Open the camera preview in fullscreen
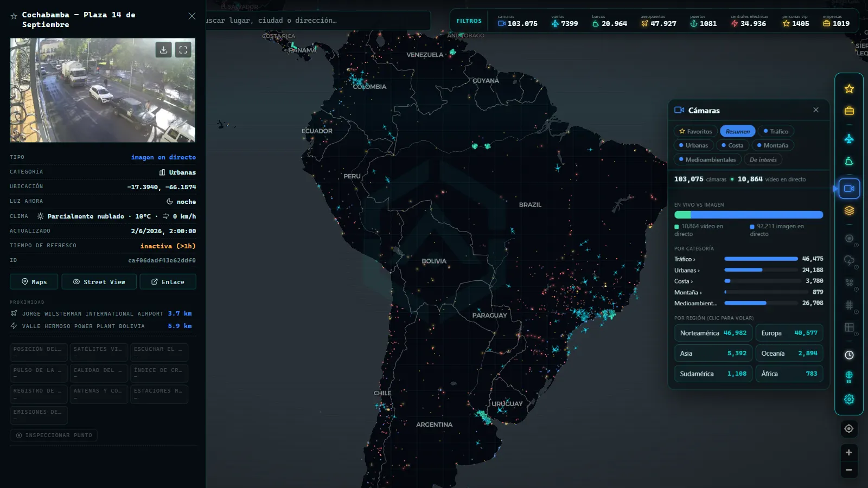Screen dimensions: 868x488 click(183, 50)
